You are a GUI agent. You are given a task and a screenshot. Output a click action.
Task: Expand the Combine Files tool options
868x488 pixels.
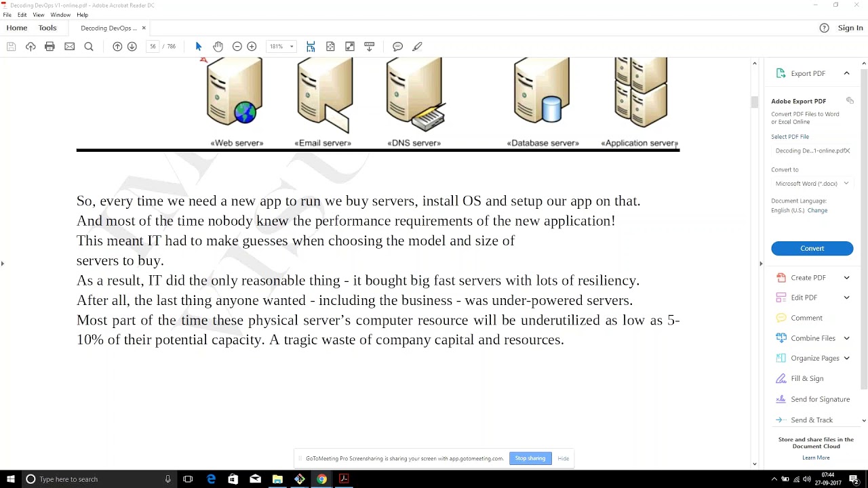click(846, 338)
